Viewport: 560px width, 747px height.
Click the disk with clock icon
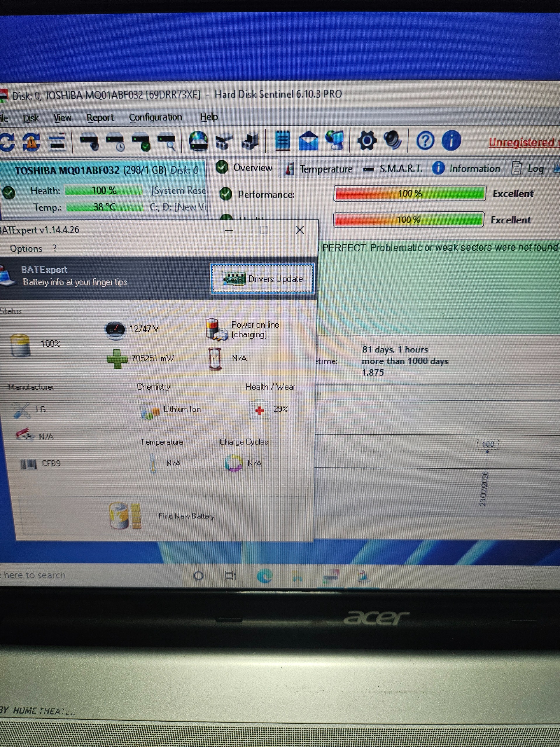point(115,142)
